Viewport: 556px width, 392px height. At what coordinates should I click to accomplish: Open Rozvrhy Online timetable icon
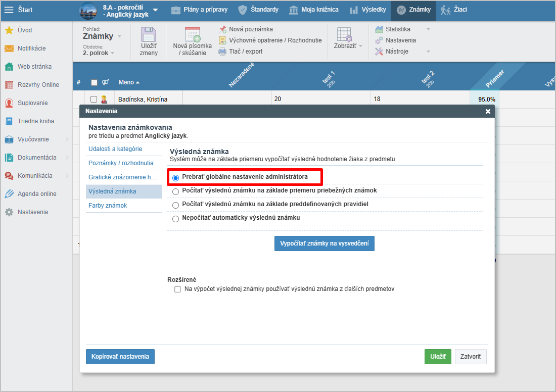[9, 85]
